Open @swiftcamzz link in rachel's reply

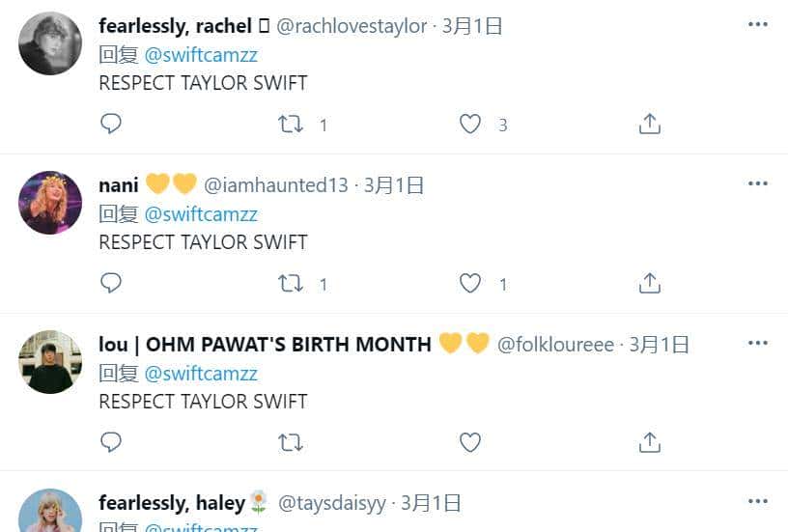click(201, 55)
